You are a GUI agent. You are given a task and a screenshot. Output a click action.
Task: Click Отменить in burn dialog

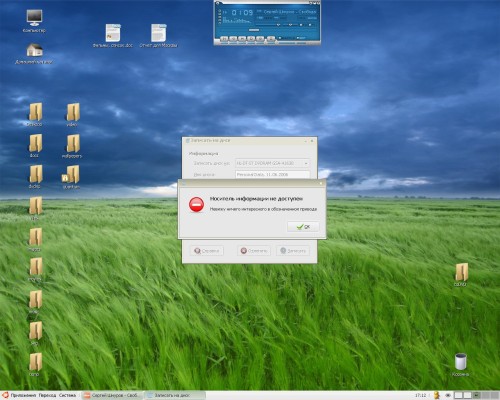click(254, 251)
